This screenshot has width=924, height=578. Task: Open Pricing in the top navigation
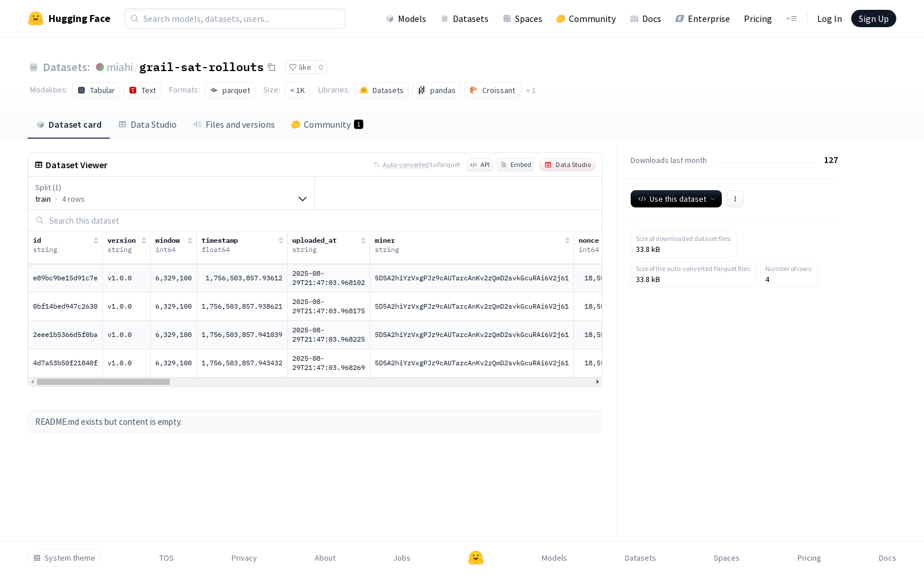758,18
